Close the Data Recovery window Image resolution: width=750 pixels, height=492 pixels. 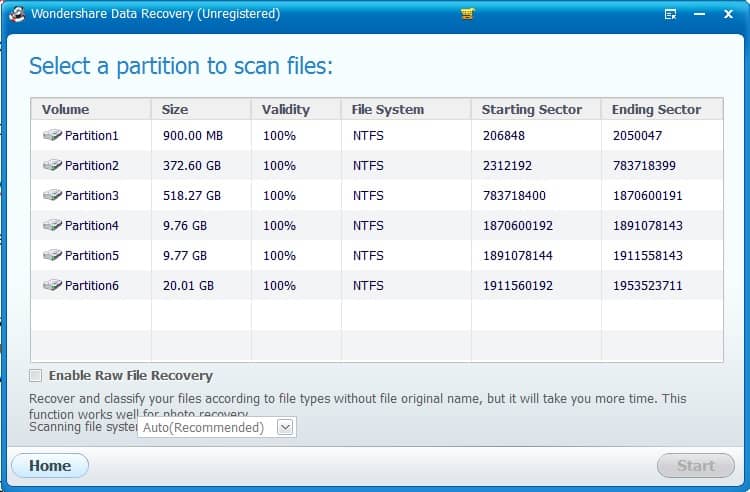coord(728,14)
